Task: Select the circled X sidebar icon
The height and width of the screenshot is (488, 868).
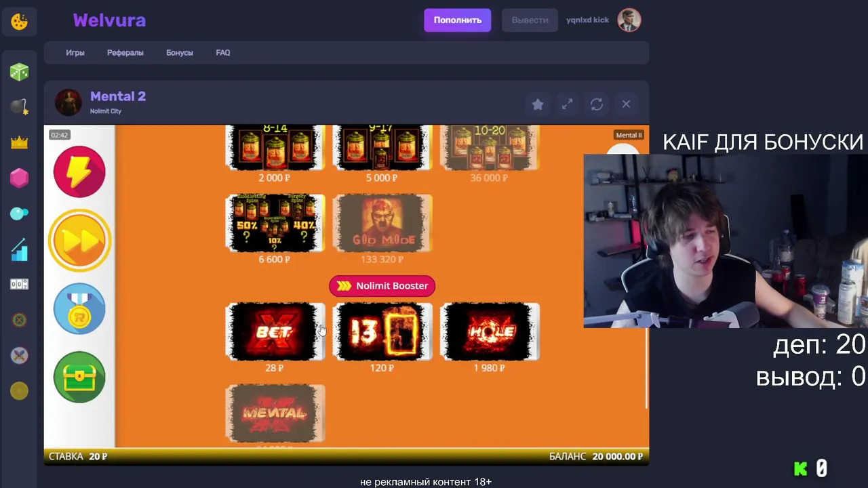Action: click(19, 320)
